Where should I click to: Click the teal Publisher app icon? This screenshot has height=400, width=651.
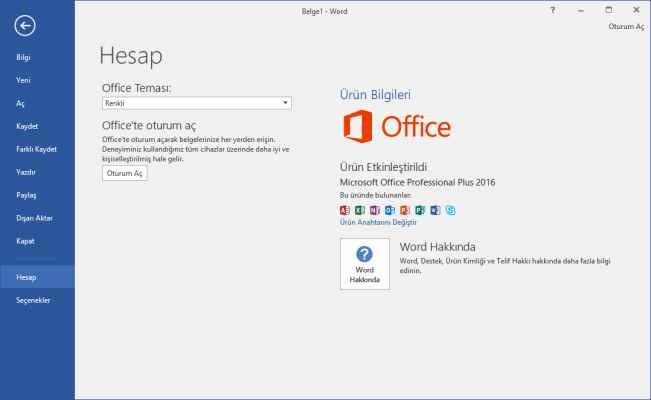(x=420, y=210)
